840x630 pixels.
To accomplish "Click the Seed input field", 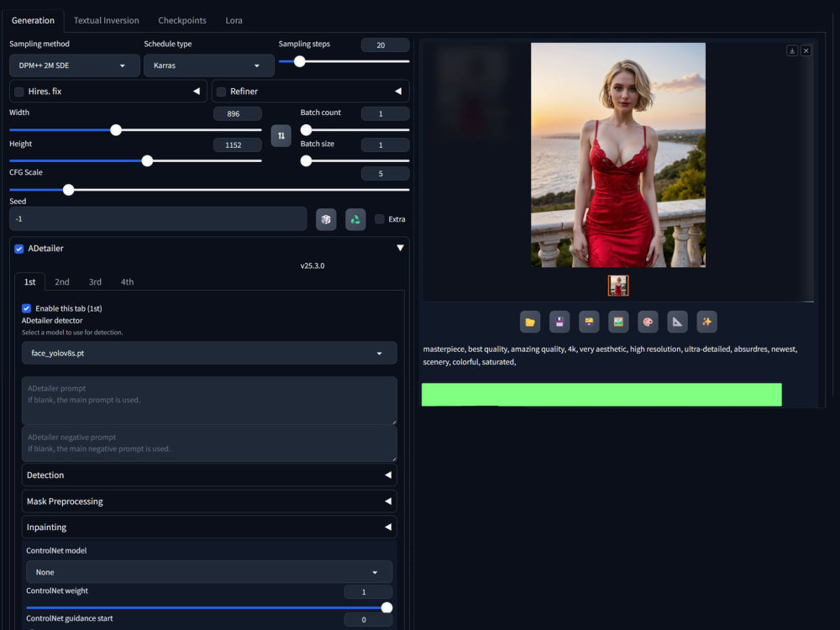I will pyautogui.click(x=158, y=219).
